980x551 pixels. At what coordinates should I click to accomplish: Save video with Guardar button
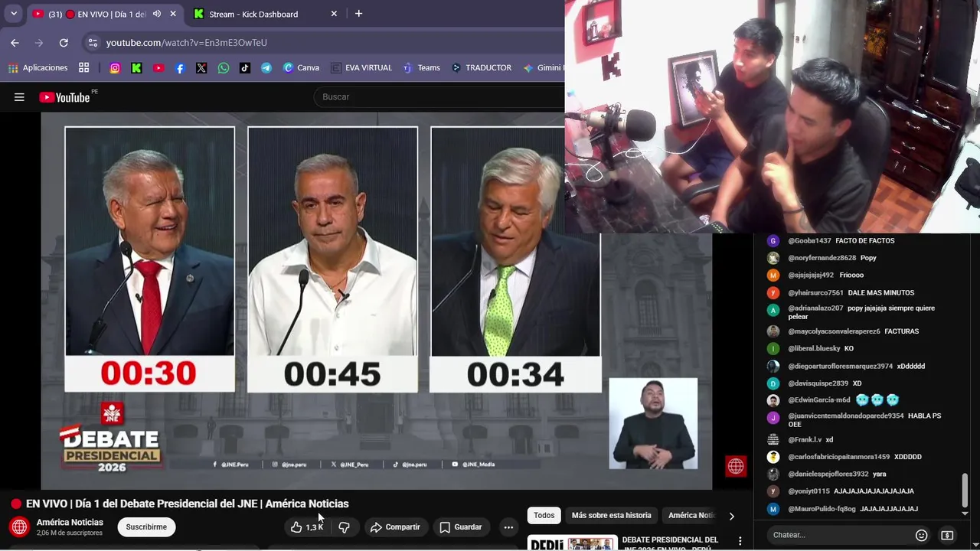pyautogui.click(x=461, y=527)
